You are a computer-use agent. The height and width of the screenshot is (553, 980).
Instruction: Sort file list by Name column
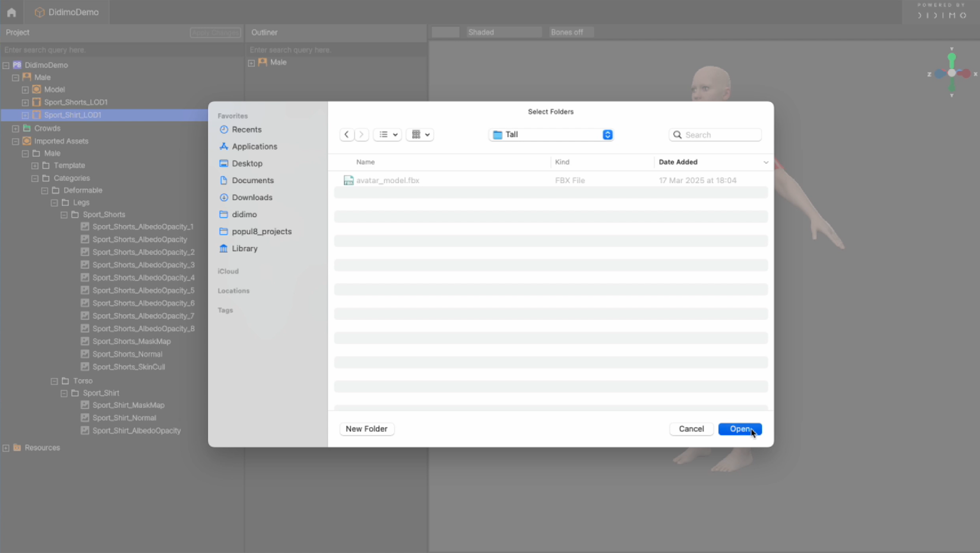(365, 162)
